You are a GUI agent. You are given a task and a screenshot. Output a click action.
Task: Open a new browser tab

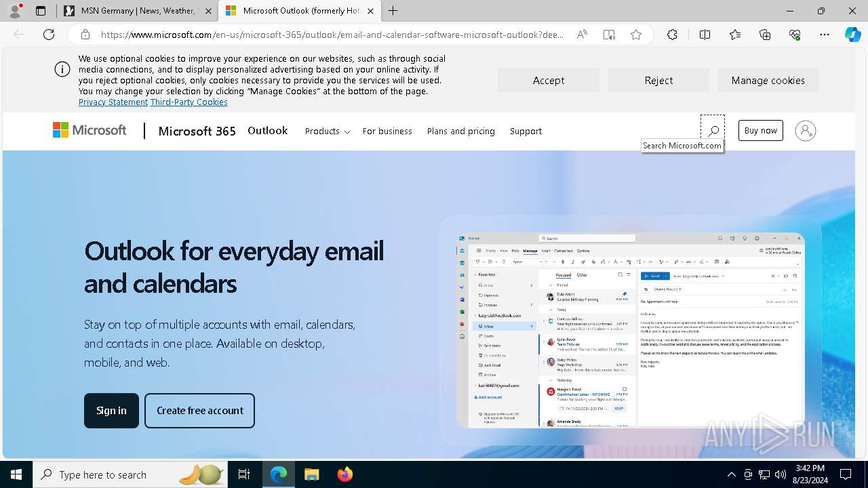point(393,11)
